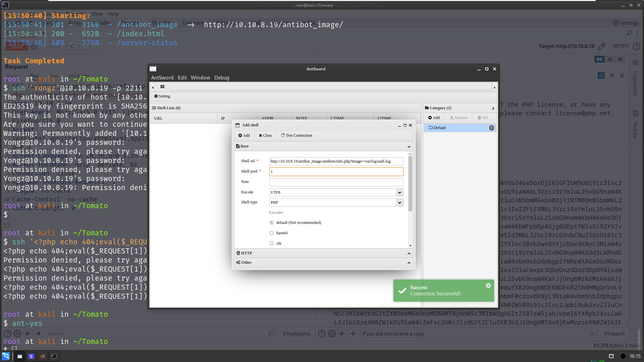Open Kali application menu
The image size is (644, 362).
(x=6, y=356)
